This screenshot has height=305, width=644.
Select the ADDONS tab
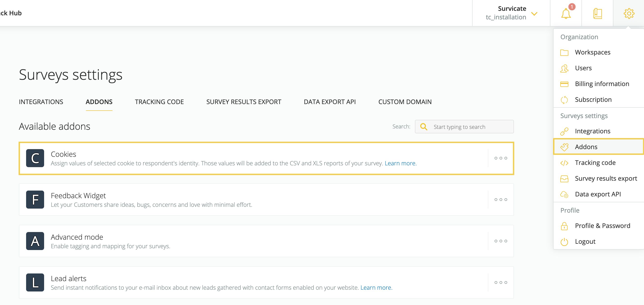(x=99, y=102)
